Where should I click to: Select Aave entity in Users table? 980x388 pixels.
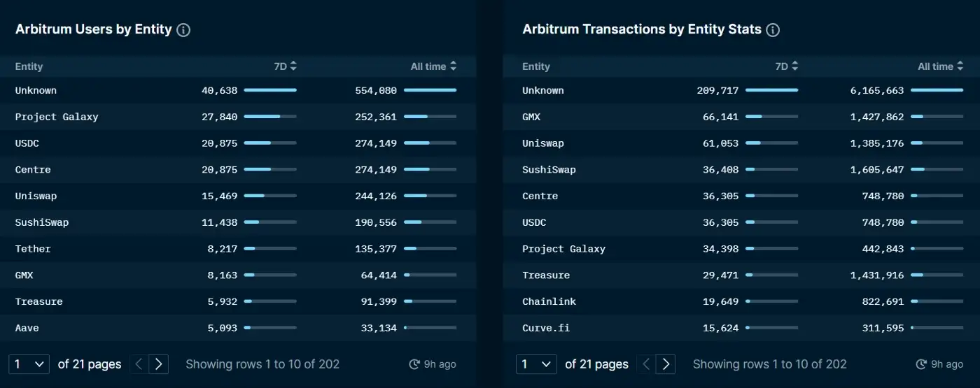coord(27,328)
